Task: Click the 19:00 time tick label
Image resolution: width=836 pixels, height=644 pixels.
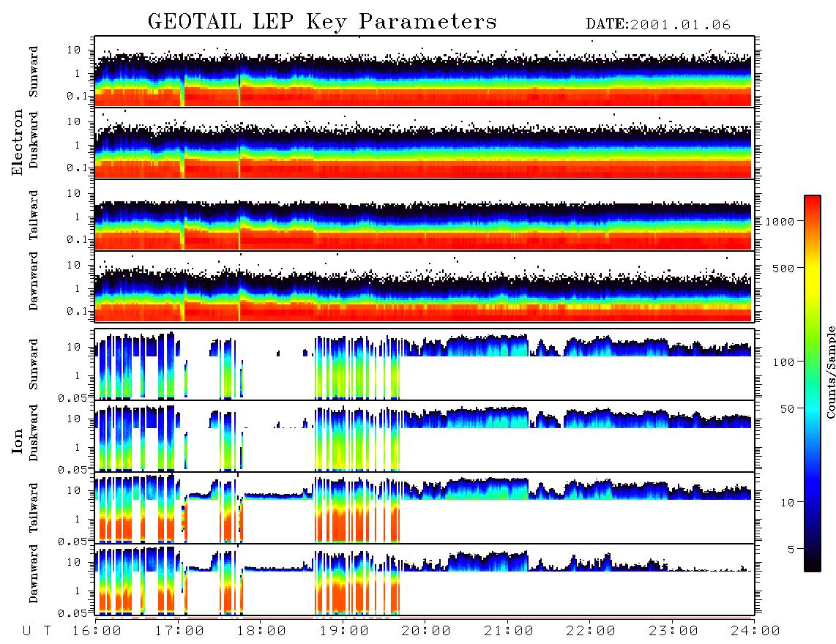Action: 344,632
